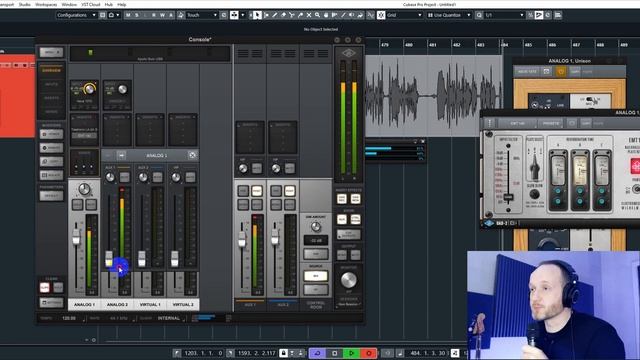Adjust the ANALOG 1 preamp gain knob
Image resolution: width=640 pixels, height=360 pixels.
(x=89, y=89)
